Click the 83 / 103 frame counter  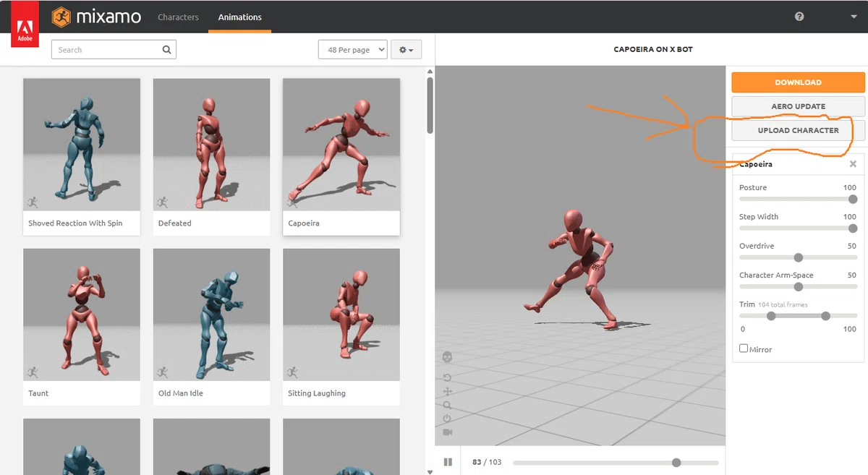point(486,462)
